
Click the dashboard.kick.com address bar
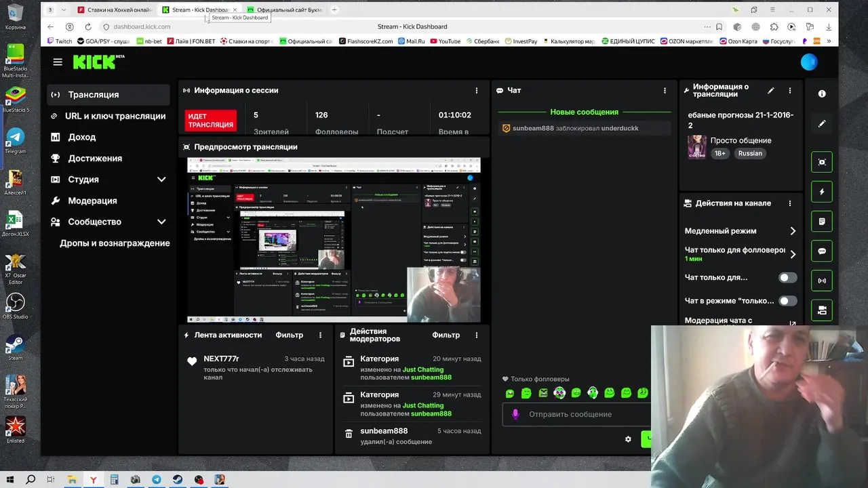pyautogui.click(x=142, y=26)
